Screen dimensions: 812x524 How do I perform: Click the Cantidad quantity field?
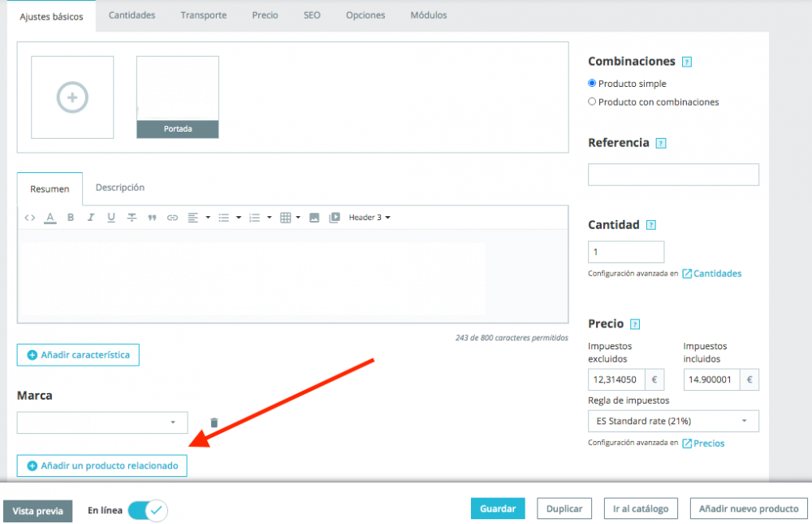click(x=626, y=252)
